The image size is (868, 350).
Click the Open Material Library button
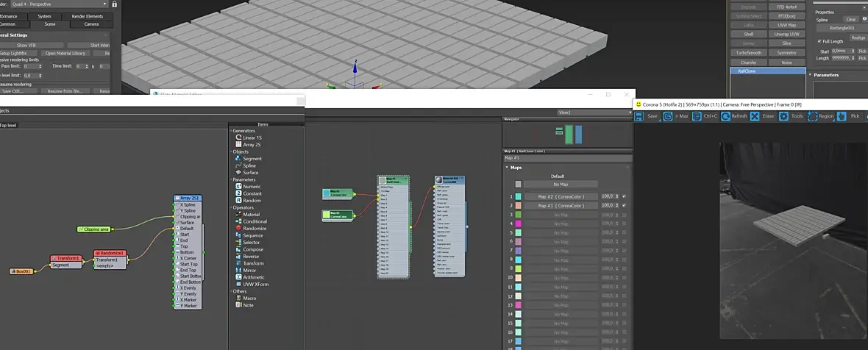click(65, 53)
